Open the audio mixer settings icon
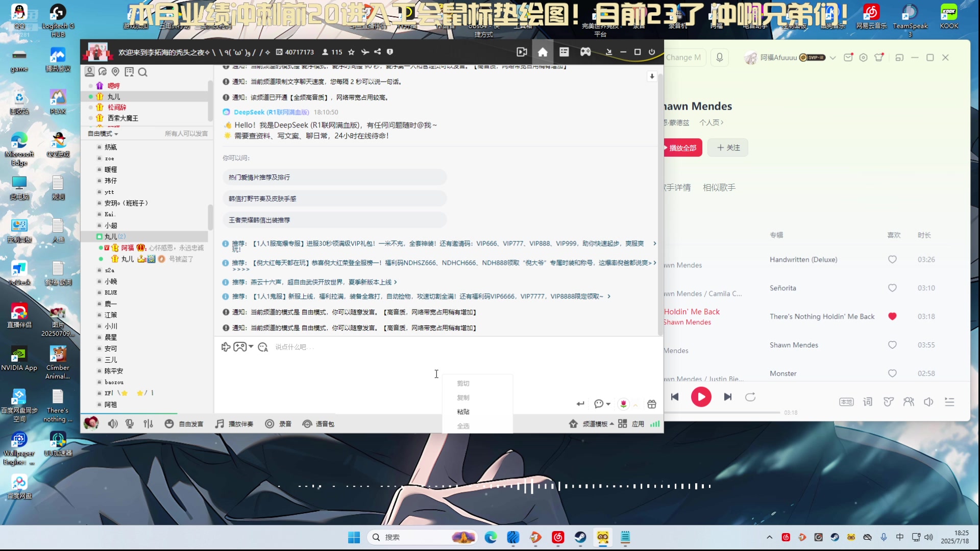 click(148, 424)
